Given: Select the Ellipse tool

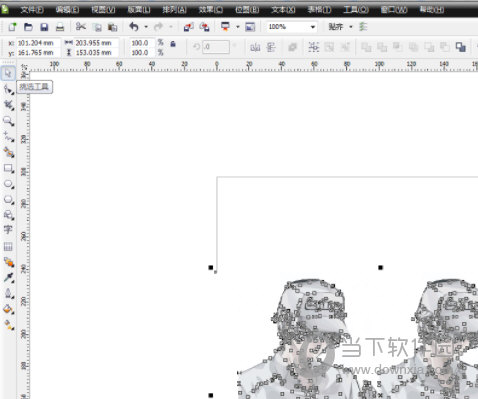Looking at the screenshot, I should point(8,184).
